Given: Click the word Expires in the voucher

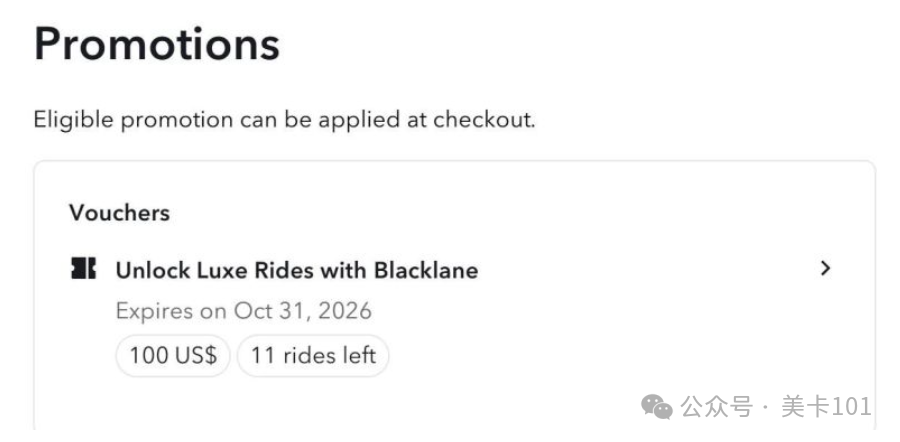Looking at the screenshot, I should pos(156,311).
